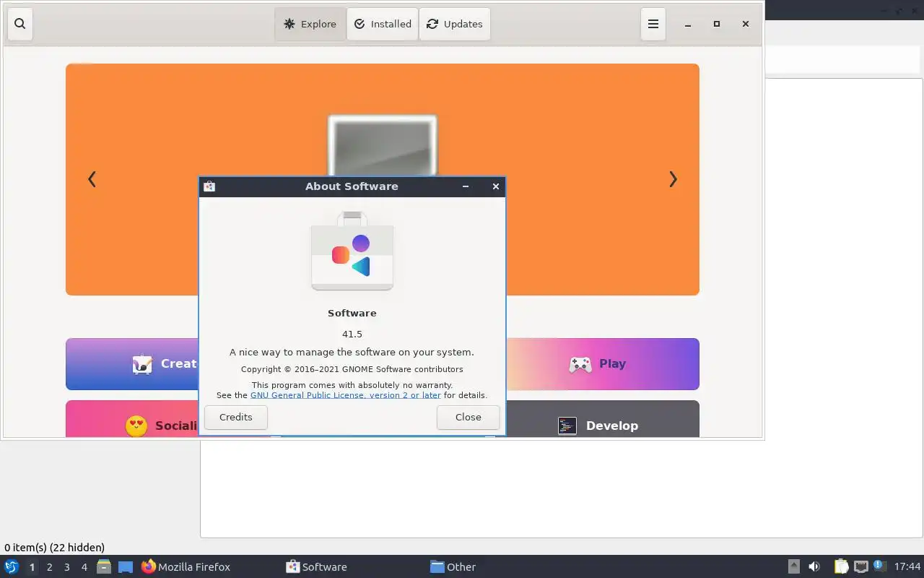Switch to the Installed tab
Viewport: 924px width, 578px height.
[x=383, y=24]
